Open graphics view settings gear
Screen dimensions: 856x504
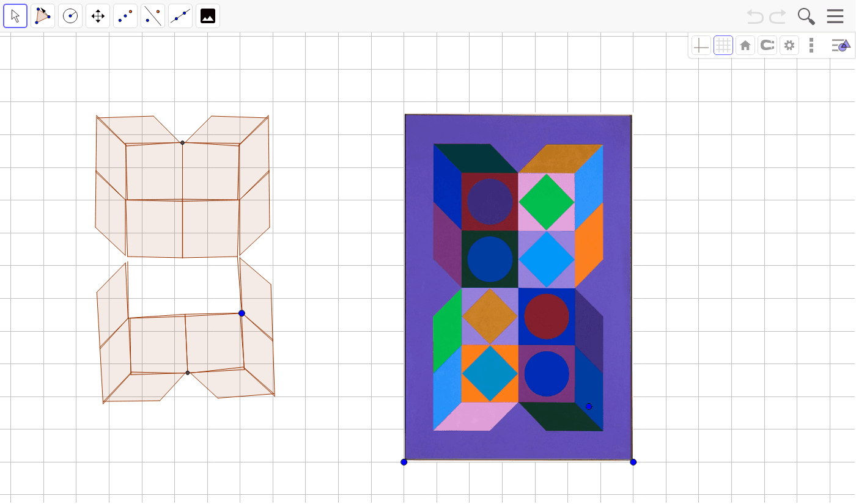click(789, 45)
